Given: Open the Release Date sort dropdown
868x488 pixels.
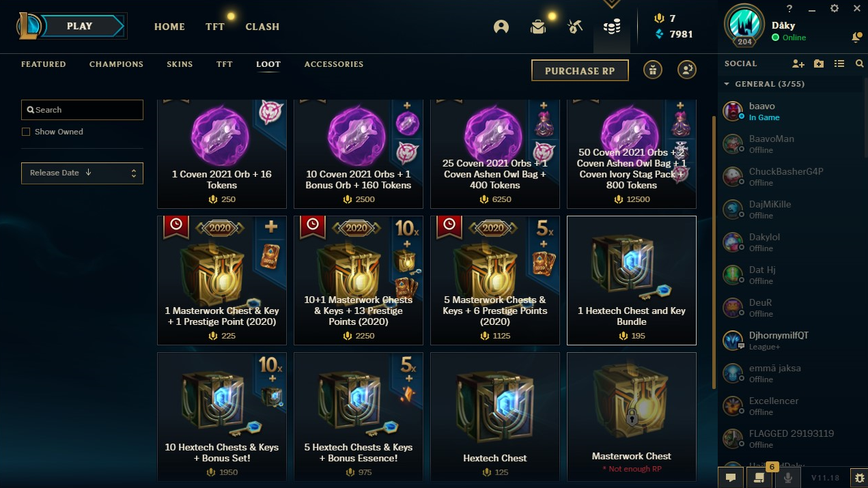Looking at the screenshot, I should click(82, 173).
